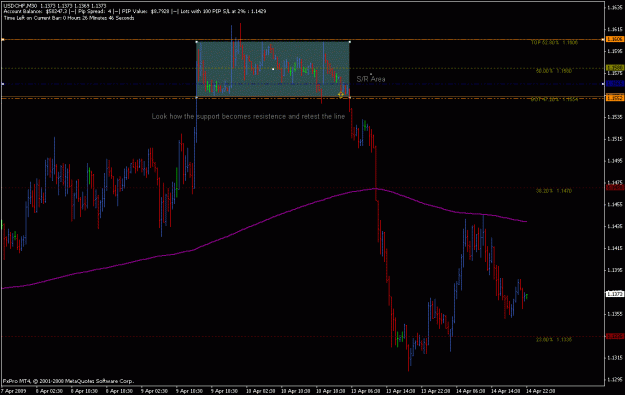625x395 pixels.
Task: Click the "23.60%" Fibonacci level label
Action: pyautogui.click(x=554, y=340)
